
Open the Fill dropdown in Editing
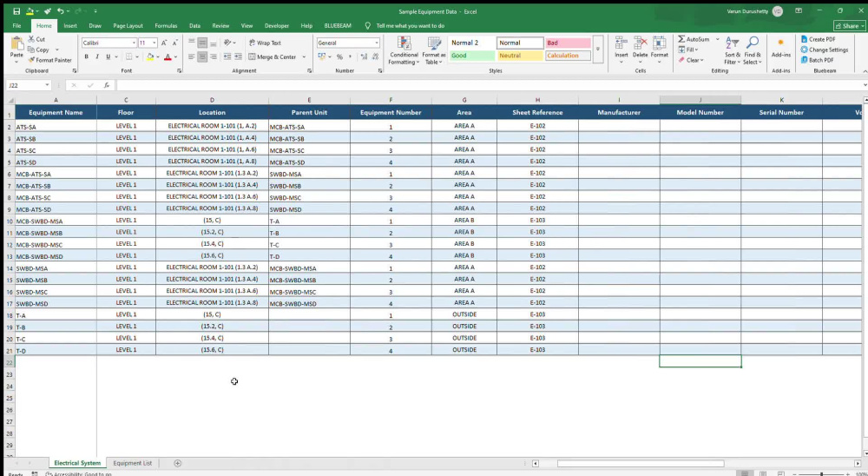[x=688, y=50]
